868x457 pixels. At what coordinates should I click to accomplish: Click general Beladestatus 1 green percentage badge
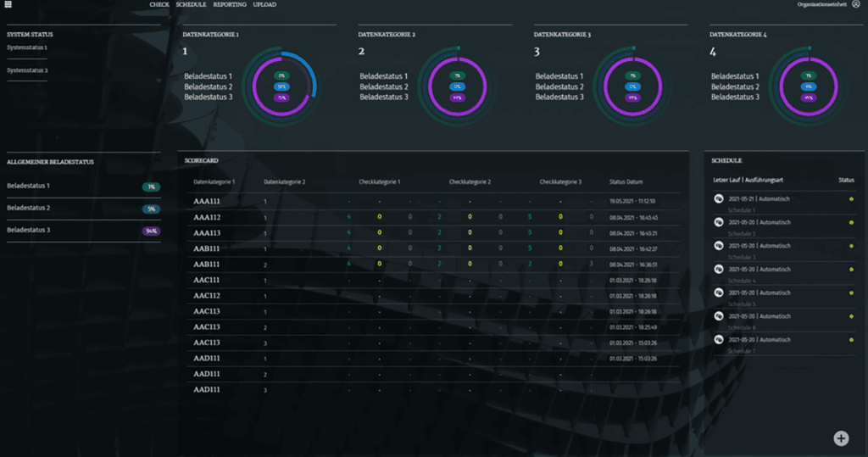[x=151, y=187]
